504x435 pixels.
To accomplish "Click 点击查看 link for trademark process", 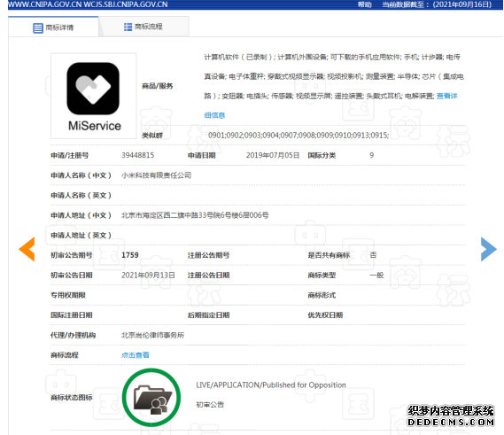I will 135,355.
